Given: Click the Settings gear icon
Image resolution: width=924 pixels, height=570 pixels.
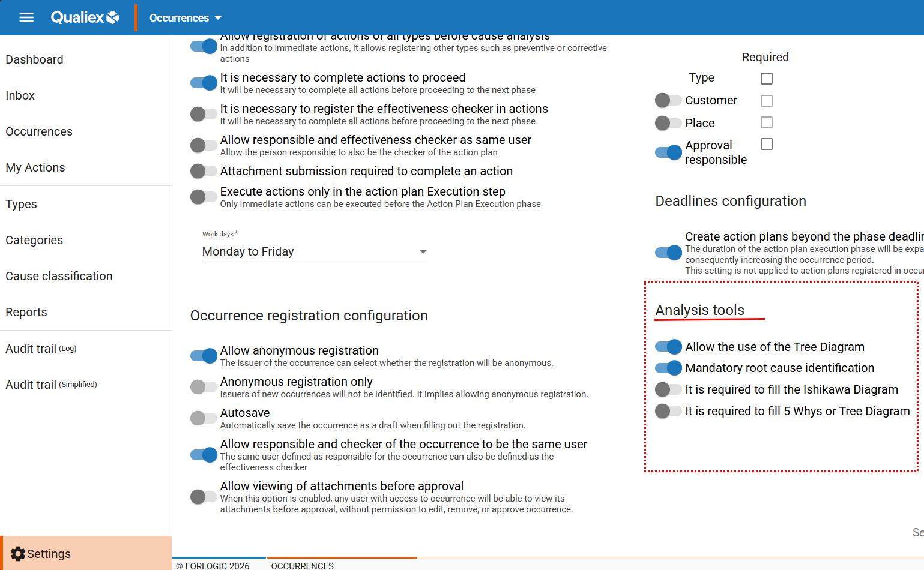Looking at the screenshot, I should pyautogui.click(x=18, y=554).
